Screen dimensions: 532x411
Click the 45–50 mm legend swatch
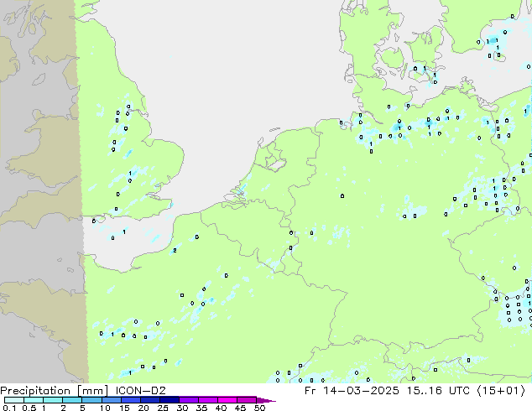coord(247,400)
